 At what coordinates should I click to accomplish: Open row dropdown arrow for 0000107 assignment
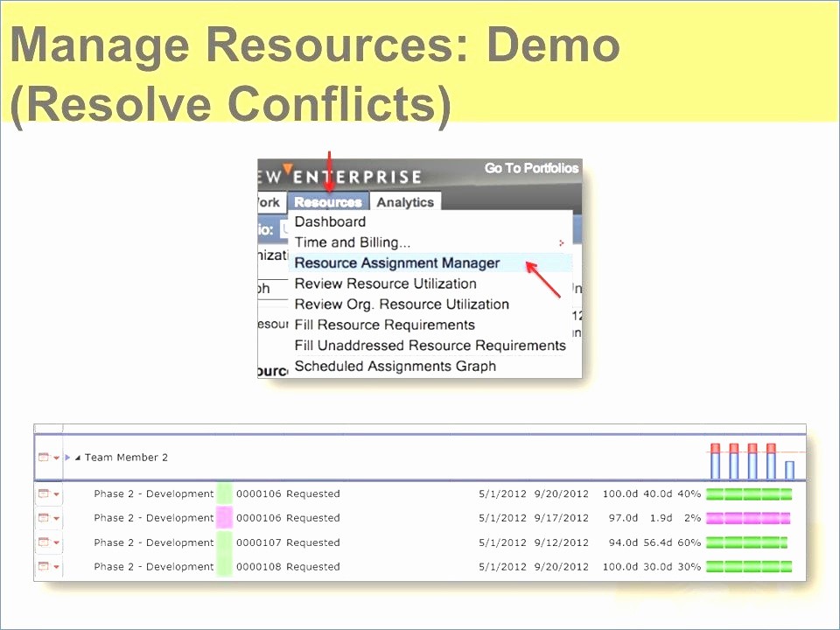[57, 543]
